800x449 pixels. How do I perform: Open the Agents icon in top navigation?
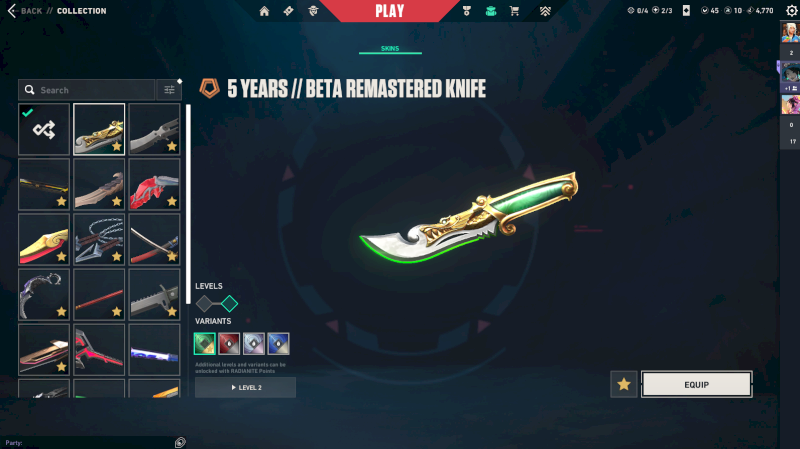coord(313,11)
